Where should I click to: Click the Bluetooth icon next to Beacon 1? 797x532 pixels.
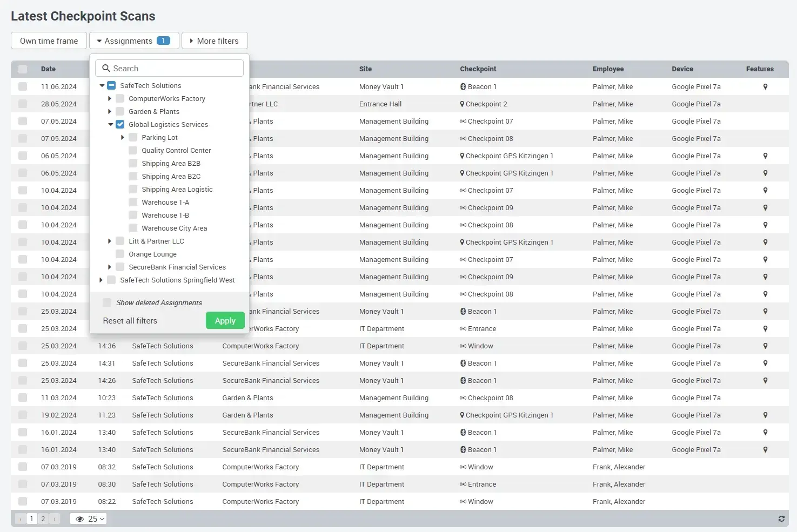(x=463, y=86)
